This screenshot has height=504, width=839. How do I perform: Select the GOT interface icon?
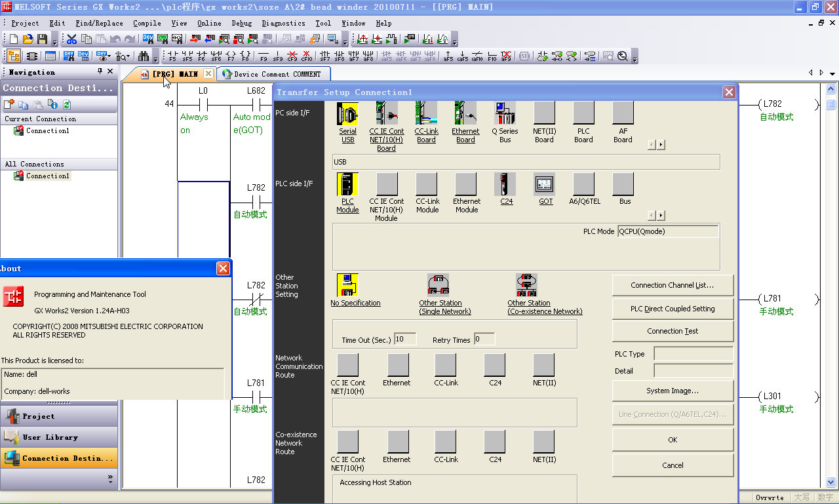coord(544,184)
